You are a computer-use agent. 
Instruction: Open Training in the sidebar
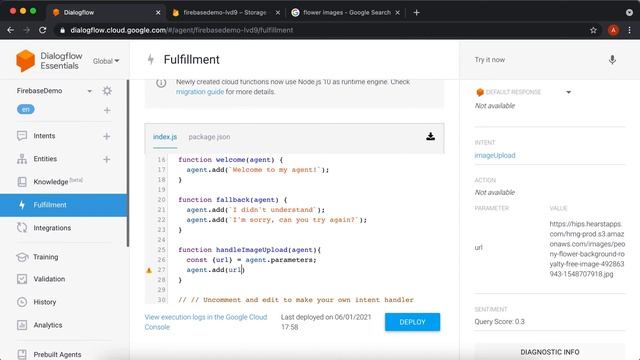[x=45, y=257]
